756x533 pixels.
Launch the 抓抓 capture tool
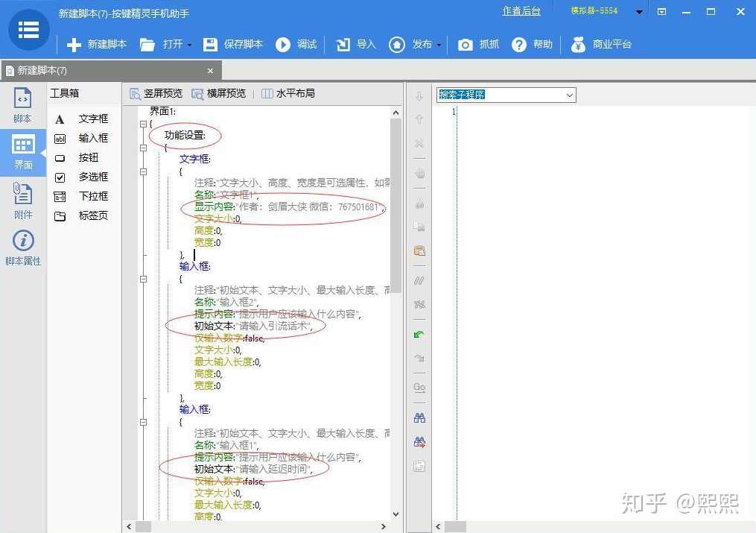pyautogui.click(x=477, y=44)
